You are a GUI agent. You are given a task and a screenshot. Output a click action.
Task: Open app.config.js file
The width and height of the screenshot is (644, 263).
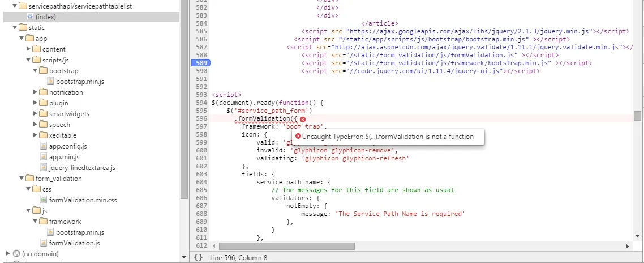coord(68,146)
